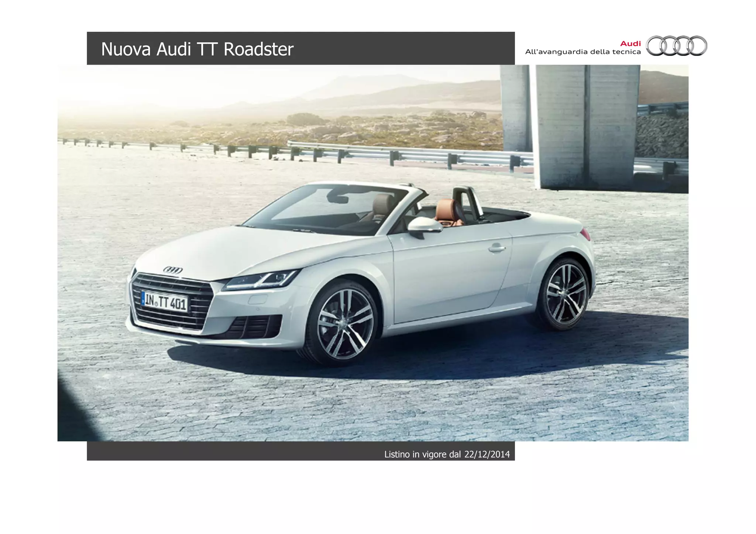Click the 'Listino in vigore dal 22/12/2014' text
This screenshot has width=756, height=534.
[447, 454]
